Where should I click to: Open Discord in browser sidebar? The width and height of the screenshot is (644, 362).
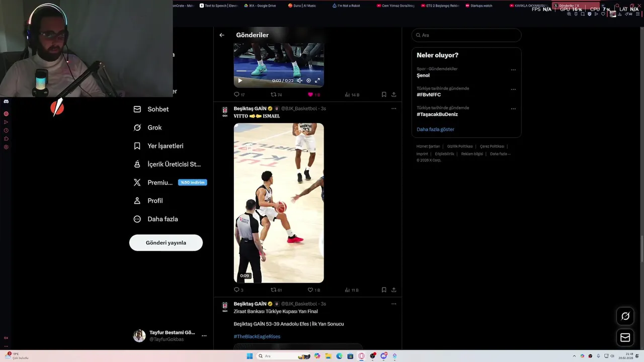click(6, 101)
